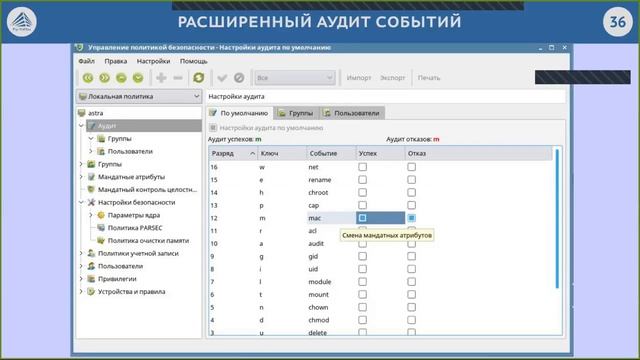The width and height of the screenshot is (640, 360).
Task: Open the Локальная политика dropdown
Action: click(139, 96)
